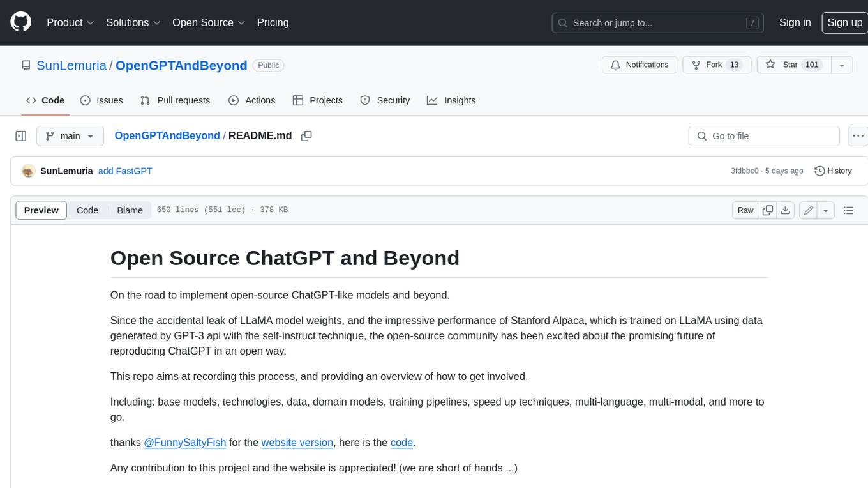868x488 pixels.
Task: Open the @FunnySaltyFish profile link
Action: tap(185, 443)
